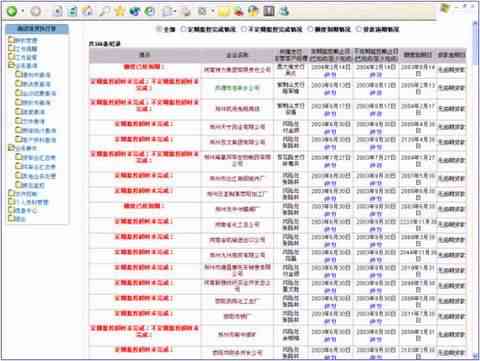Open the green company name link in second row
The width and height of the screenshot is (480, 361).
(237, 88)
